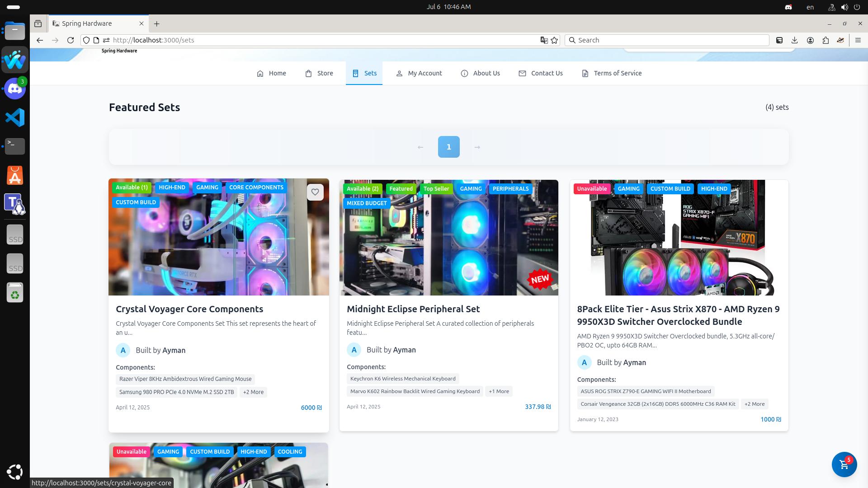868x488 pixels.
Task: Bookmark this page with star icon
Action: (554, 40)
